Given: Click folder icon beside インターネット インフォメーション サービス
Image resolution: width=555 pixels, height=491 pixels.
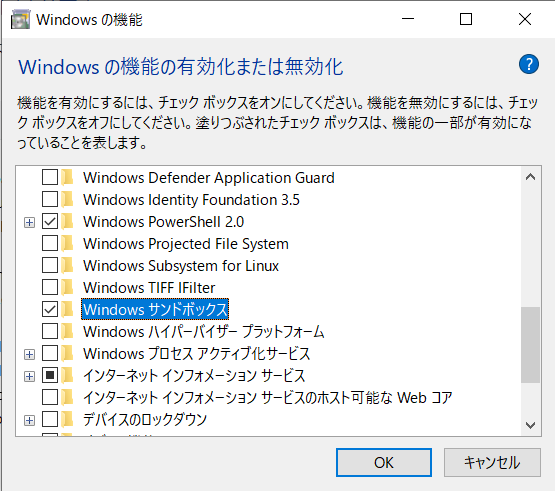Looking at the screenshot, I should point(67,376).
